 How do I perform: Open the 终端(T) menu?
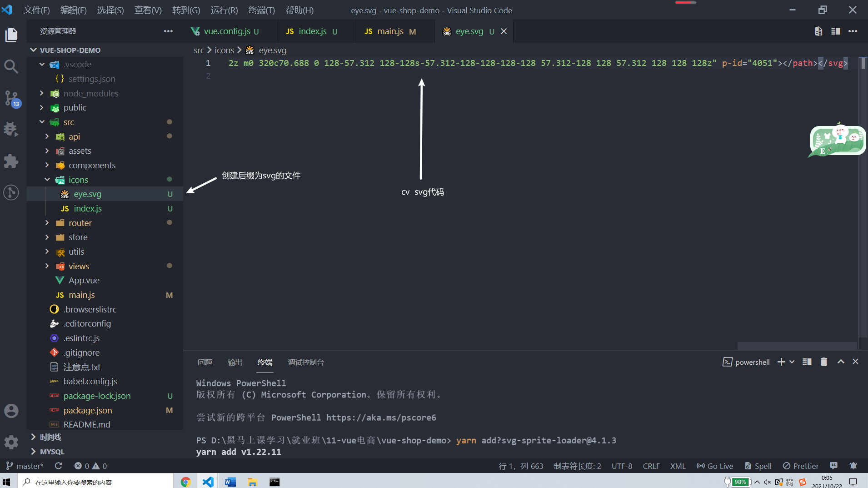pyautogui.click(x=261, y=10)
